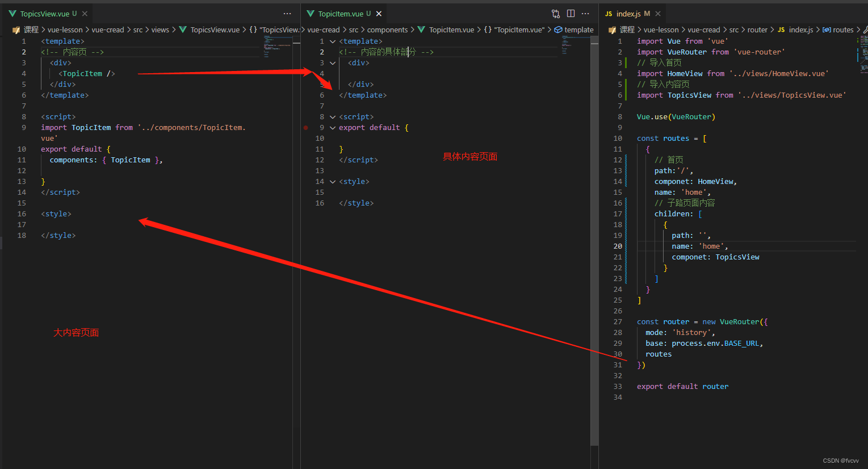Click 'export default router' in index.js

pyautogui.click(x=683, y=387)
